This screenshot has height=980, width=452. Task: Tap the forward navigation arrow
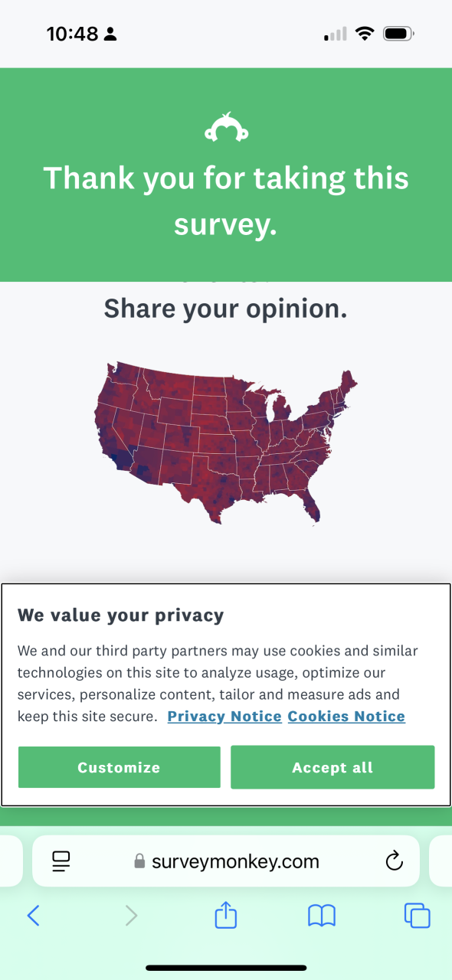click(131, 915)
